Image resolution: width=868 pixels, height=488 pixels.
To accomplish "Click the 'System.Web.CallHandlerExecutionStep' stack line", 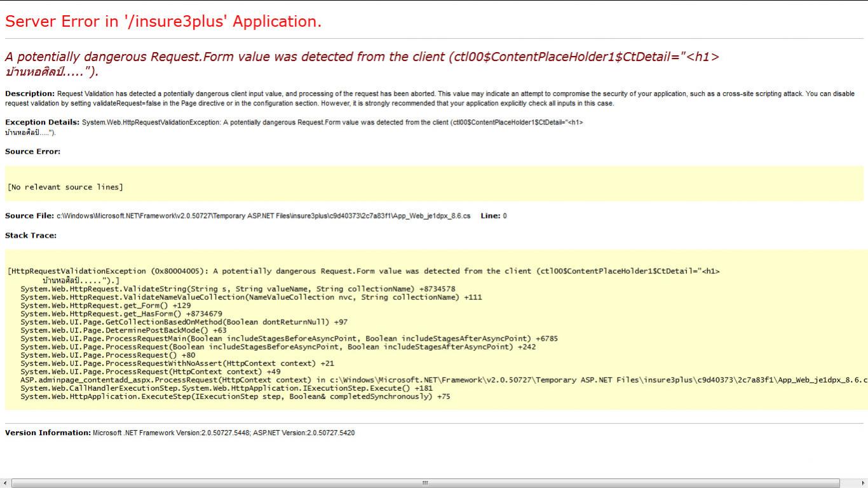I will [227, 388].
